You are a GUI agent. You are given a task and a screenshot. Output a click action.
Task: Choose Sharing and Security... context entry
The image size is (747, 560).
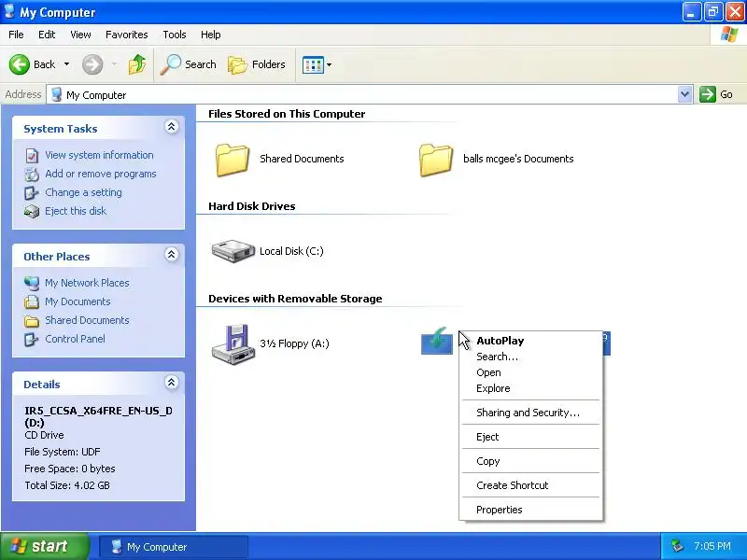pyautogui.click(x=530, y=413)
